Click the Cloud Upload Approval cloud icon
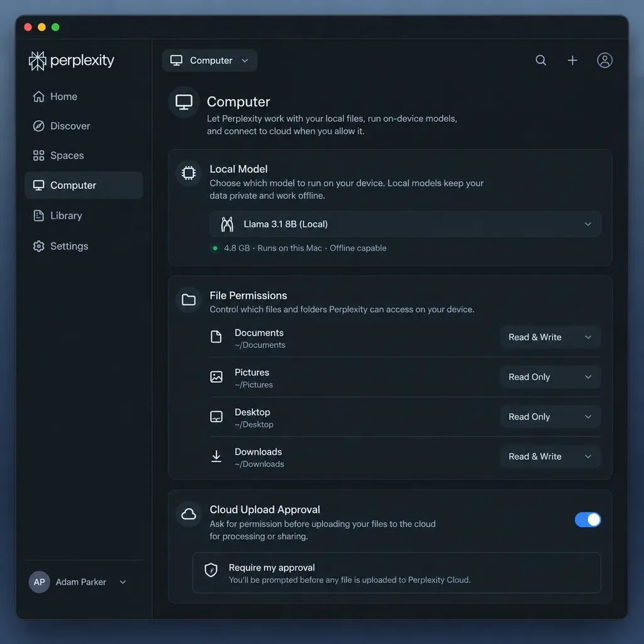644x644 pixels. [189, 514]
